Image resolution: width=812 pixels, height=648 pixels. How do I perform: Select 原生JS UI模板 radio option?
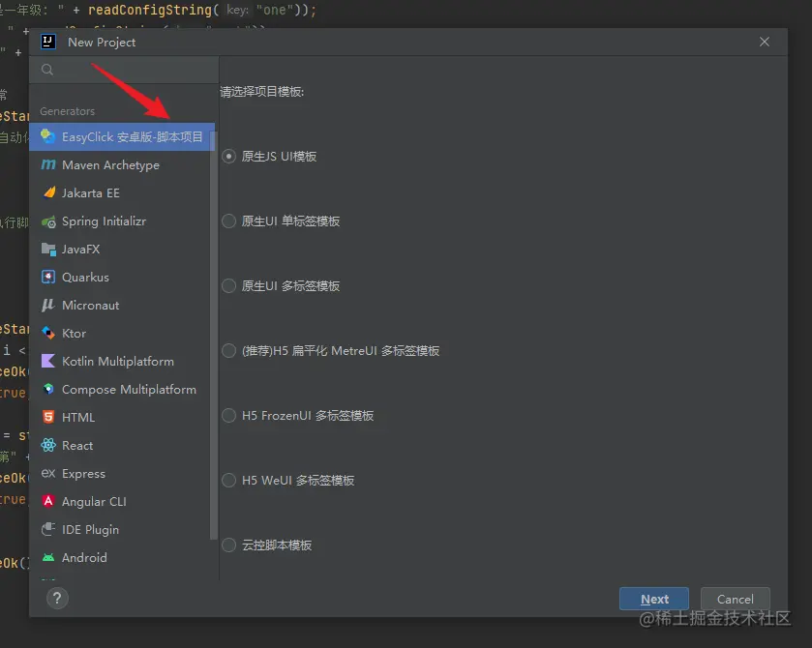[229, 157]
